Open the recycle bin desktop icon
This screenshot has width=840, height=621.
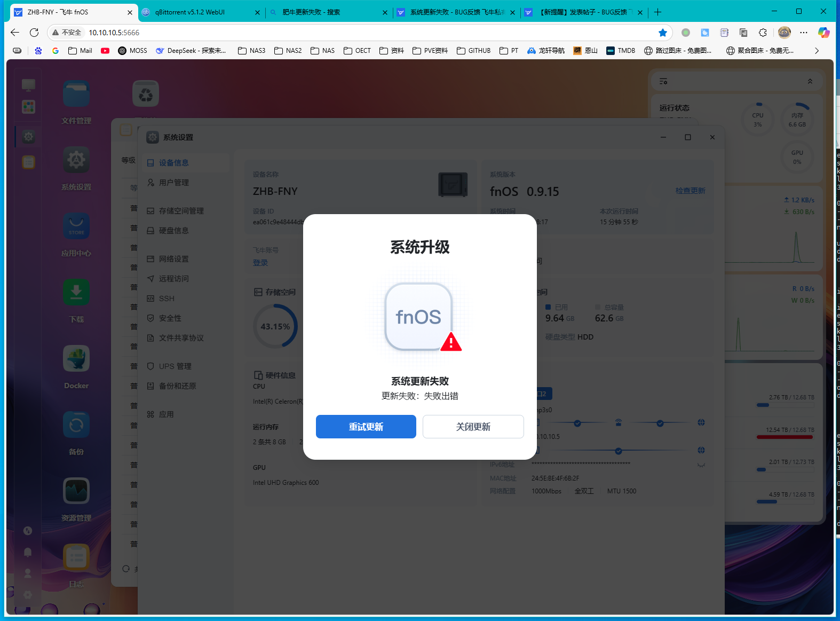click(x=146, y=94)
